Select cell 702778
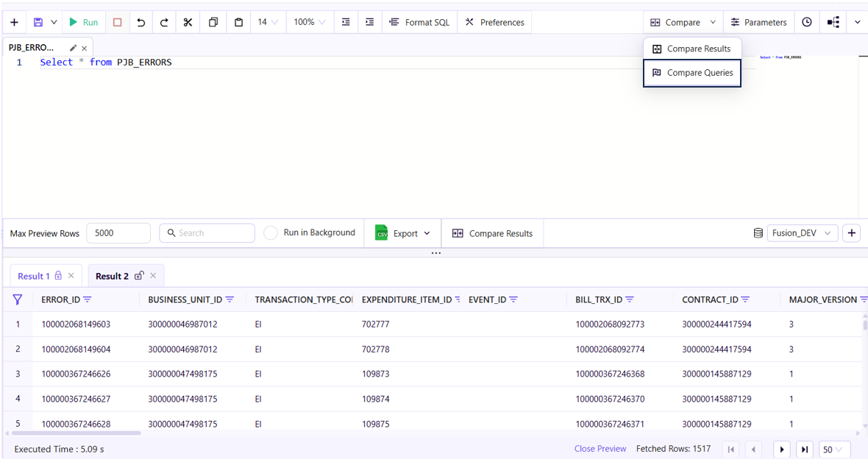The width and height of the screenshot is (868, 462). [x=376, y=349]
